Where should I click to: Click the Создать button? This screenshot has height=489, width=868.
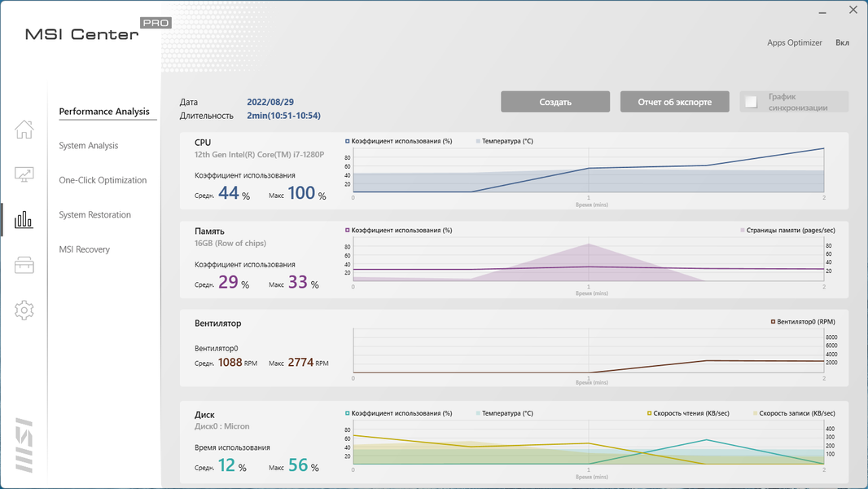pyautogui.click(x=555, y=102)
